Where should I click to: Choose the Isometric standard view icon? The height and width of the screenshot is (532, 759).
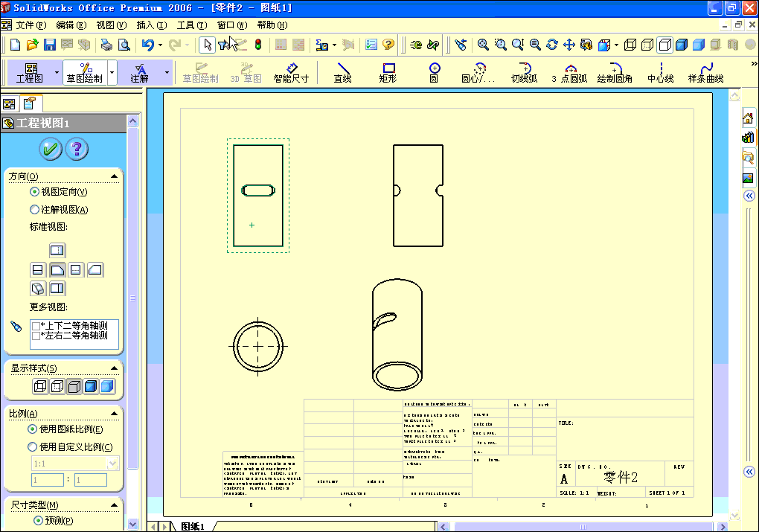click(38, 289)
